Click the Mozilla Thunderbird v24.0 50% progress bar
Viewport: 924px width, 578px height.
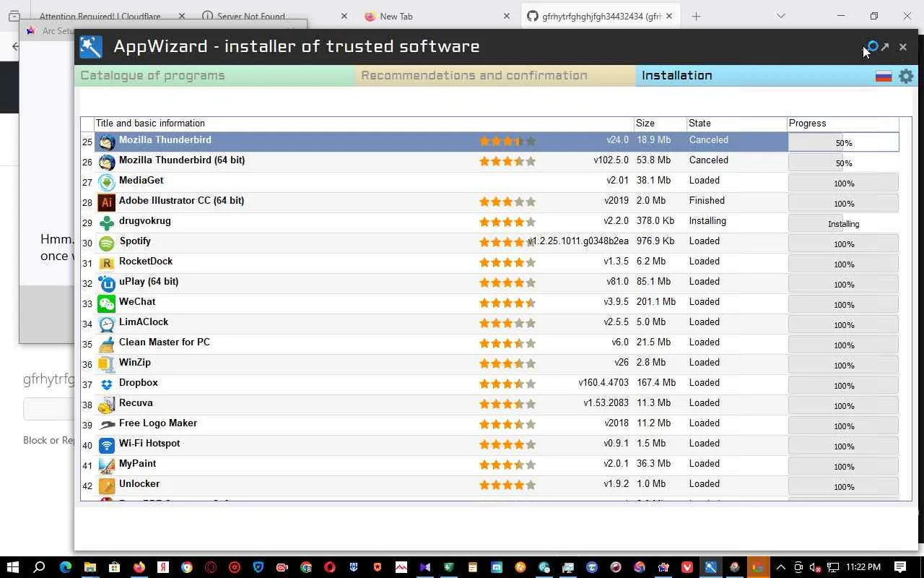point(843,142)
